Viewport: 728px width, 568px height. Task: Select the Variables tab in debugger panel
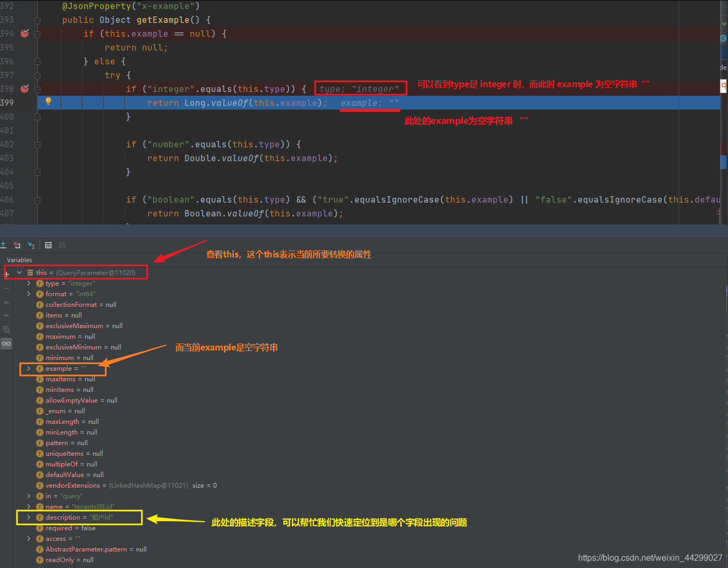(x=19, y=260)
